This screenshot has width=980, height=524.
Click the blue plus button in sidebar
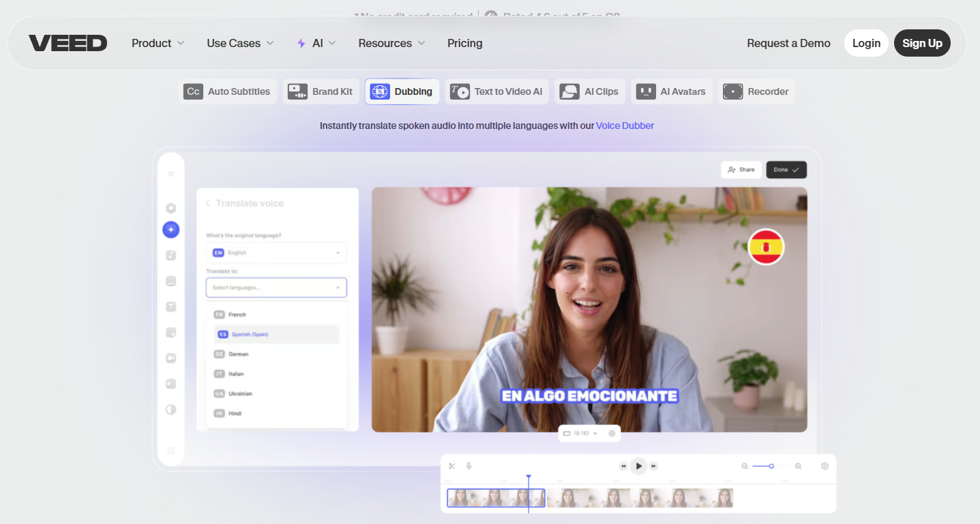pos(170,230)
